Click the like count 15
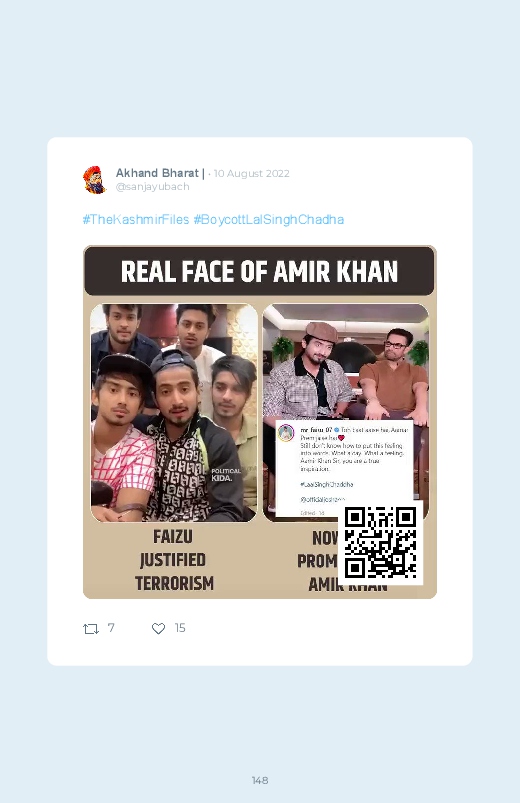Viewport: 520px width, 803px height. (180, 628)
